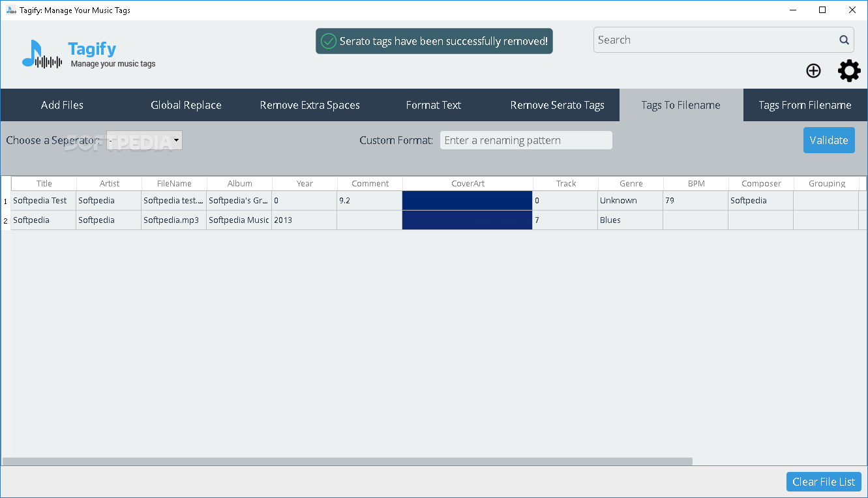Switch to Format Text tab
The image size is (868, 498).
pos(434,105)
